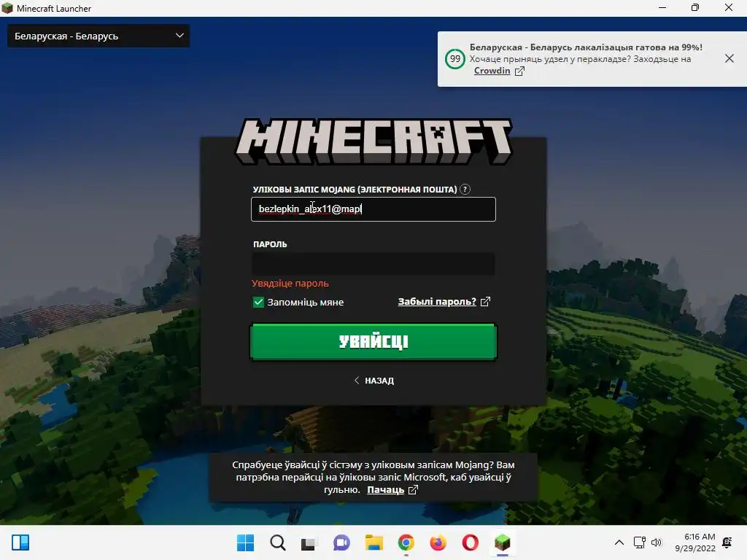Screen dimensions: 747x560
Task: Open the Забылі пароль? link
Action: [444, 301]
